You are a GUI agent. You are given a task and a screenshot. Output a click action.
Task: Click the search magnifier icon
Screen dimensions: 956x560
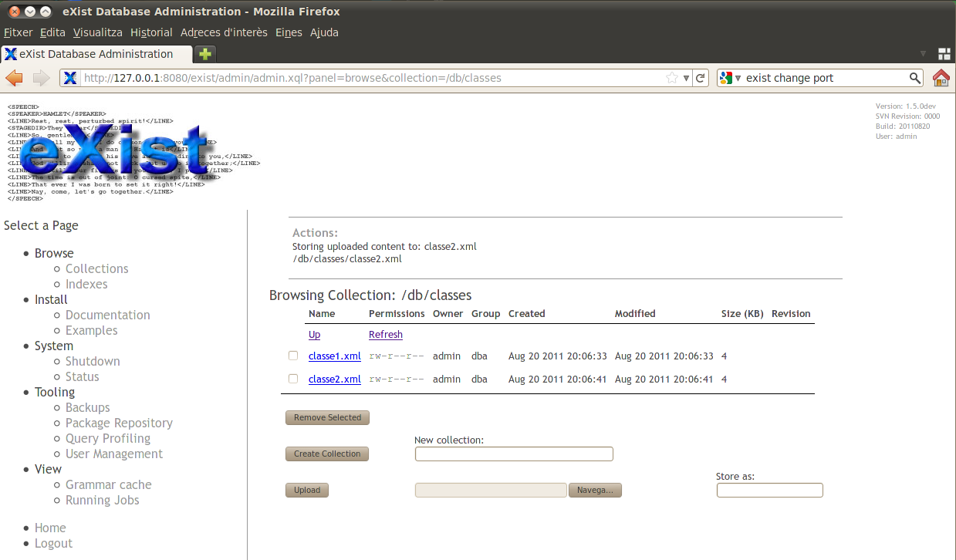(x=914, y=78)
